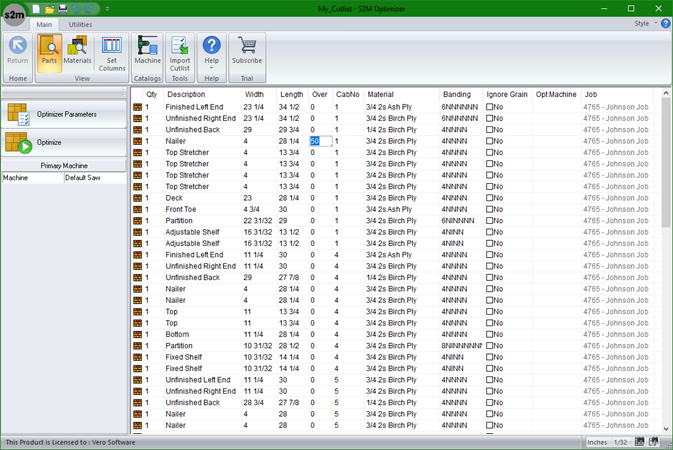Click the part icon for Bottom row
Viewport: 673px width, 450px height.
tap(137, 334)
